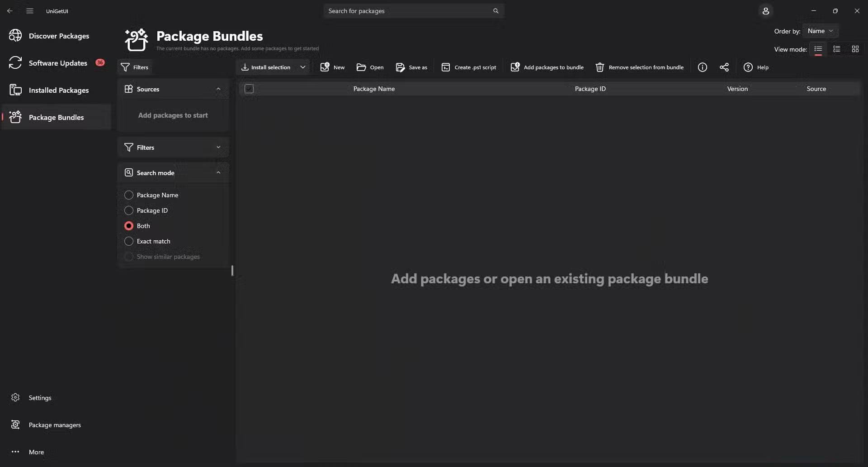Switch to list view mode

[818, 49]
